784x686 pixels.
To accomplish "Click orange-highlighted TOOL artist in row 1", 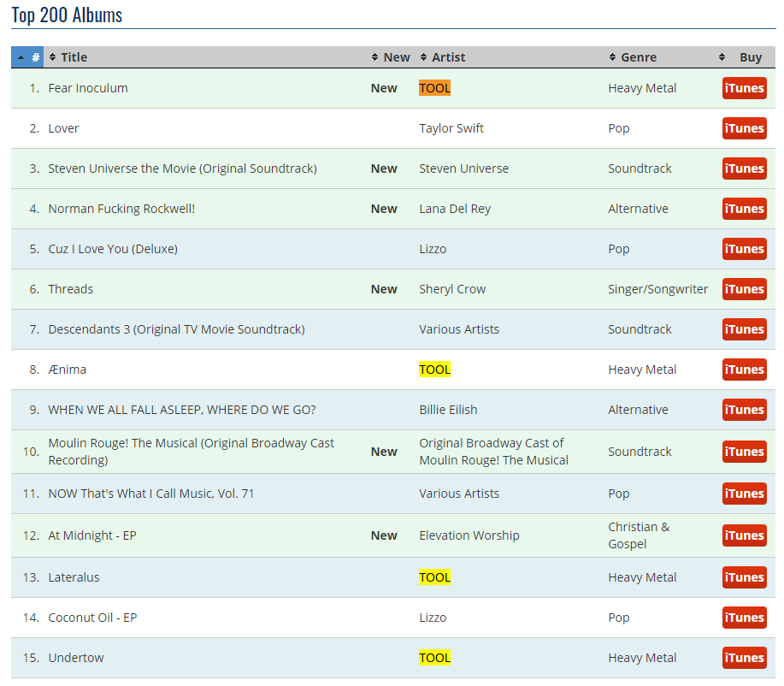I will 434,88.
